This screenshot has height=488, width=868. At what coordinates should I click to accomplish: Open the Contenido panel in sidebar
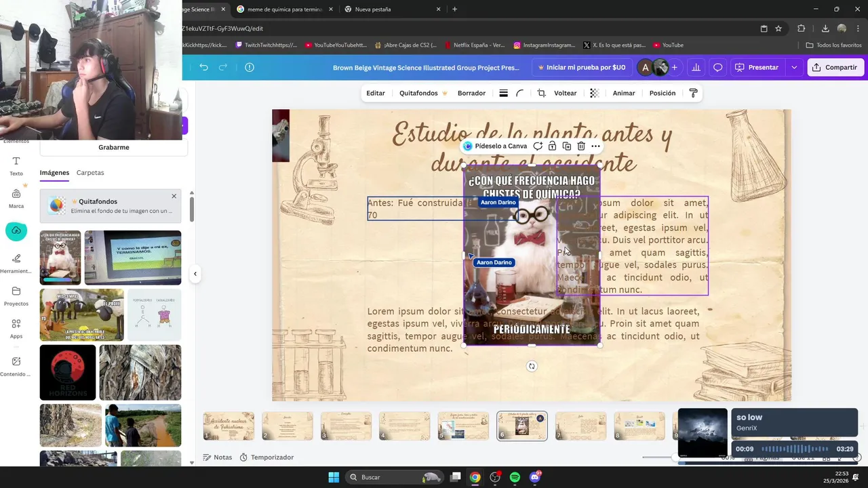click(16, 367)
